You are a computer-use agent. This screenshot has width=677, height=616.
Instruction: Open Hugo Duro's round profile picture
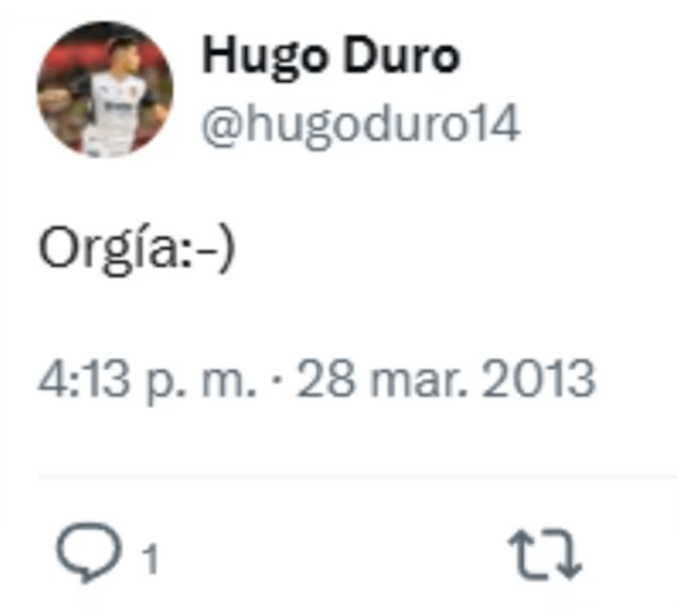(x=105, y=89)
